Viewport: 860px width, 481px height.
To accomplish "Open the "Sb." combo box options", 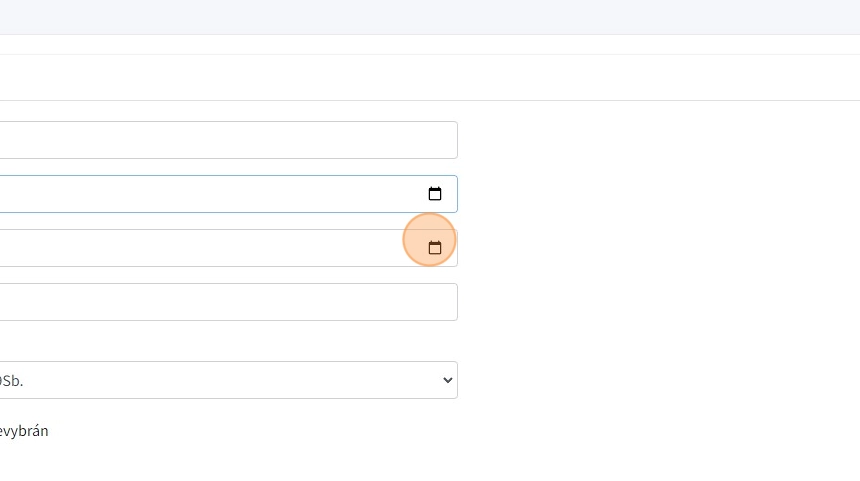I will [x=228, y=380].
